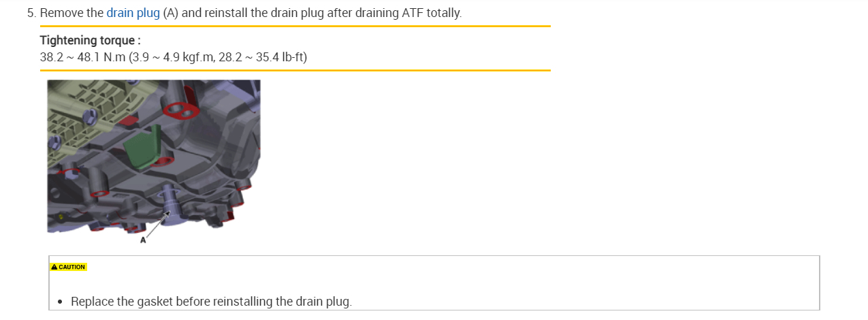
Task: Click the "Tightening torque :" heading
Action: pyautogui.click(x=90, y=40)
